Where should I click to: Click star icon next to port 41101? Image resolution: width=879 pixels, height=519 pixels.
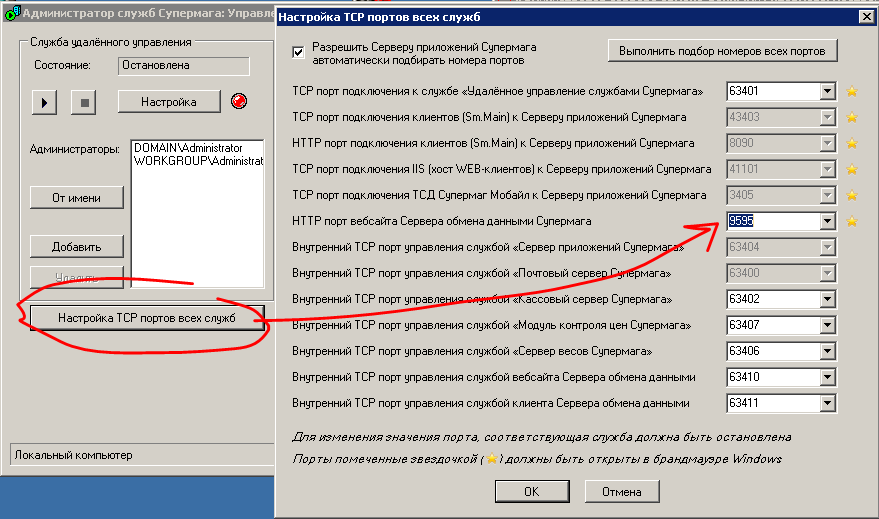(852, 169)
